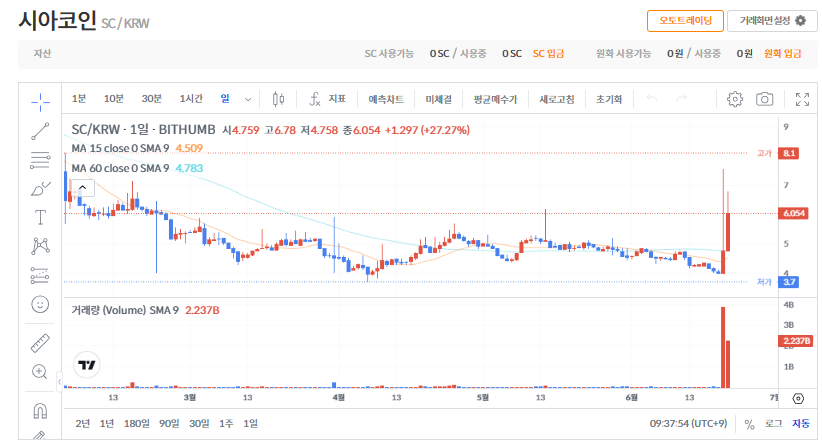Click the 새로고침 refresh button
Screen dimensions: 822x443
pos(557,99)
